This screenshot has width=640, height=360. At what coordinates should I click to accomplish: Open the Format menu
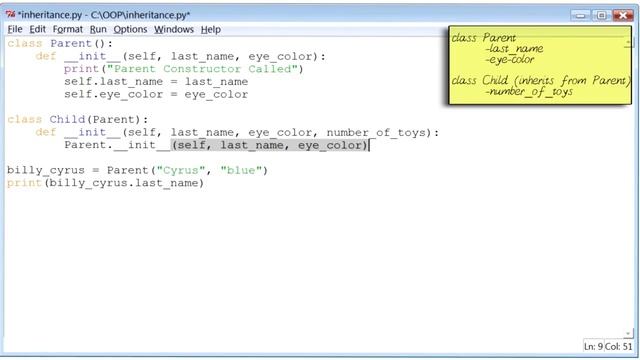point(68,29)
